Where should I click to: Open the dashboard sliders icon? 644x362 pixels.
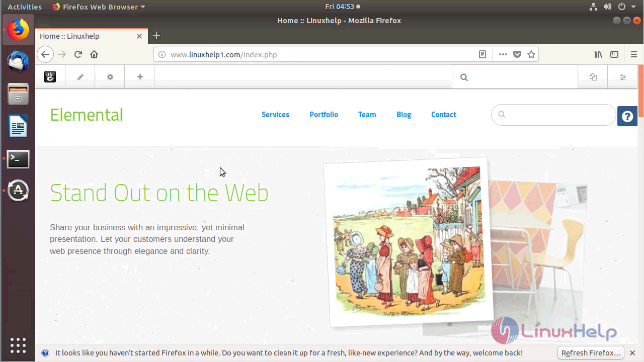point(622,77)
